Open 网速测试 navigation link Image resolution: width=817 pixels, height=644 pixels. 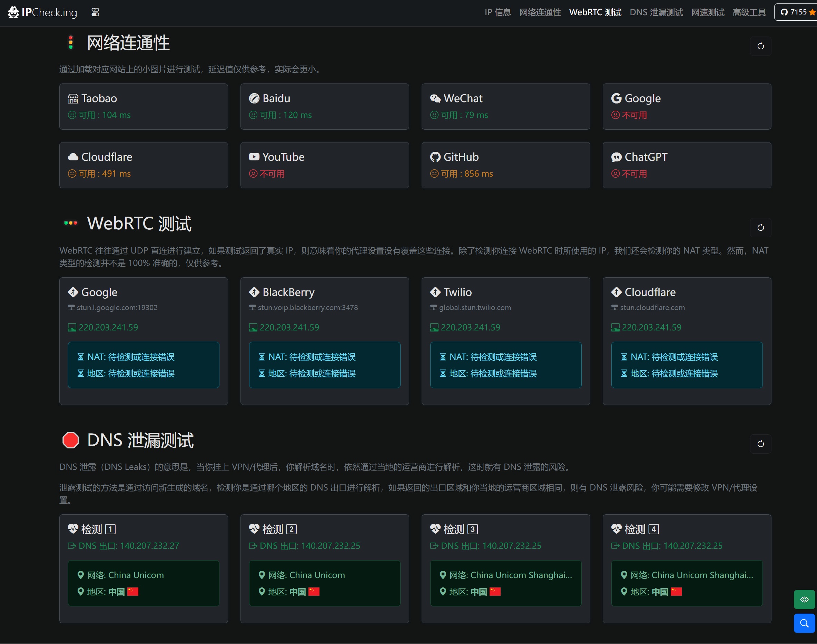click(x=707, y=12)
